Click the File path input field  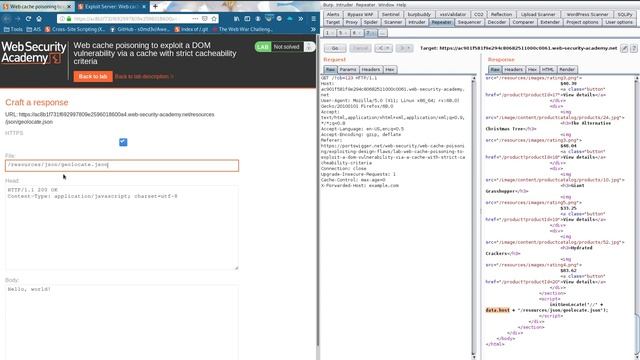tap(122, 165)
